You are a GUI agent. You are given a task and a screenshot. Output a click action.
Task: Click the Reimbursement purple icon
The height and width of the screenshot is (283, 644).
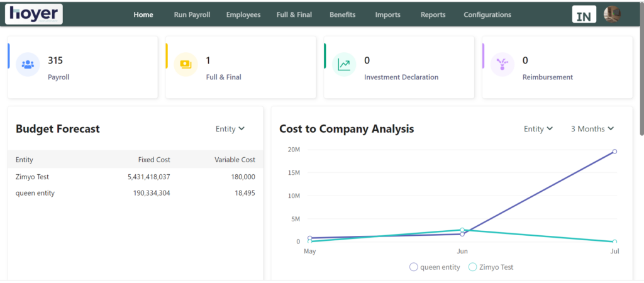click(x=502, y=64)
